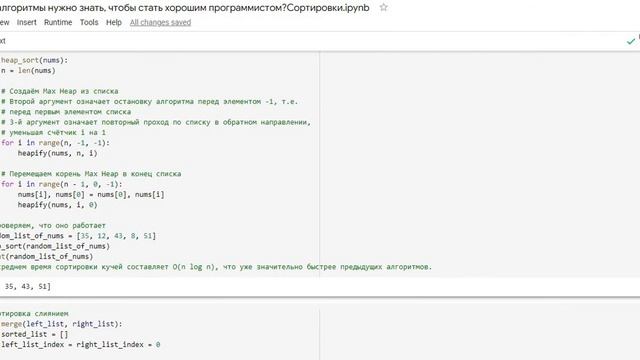Open the Tools menu
640x360 pixels.
coord(89,22)
